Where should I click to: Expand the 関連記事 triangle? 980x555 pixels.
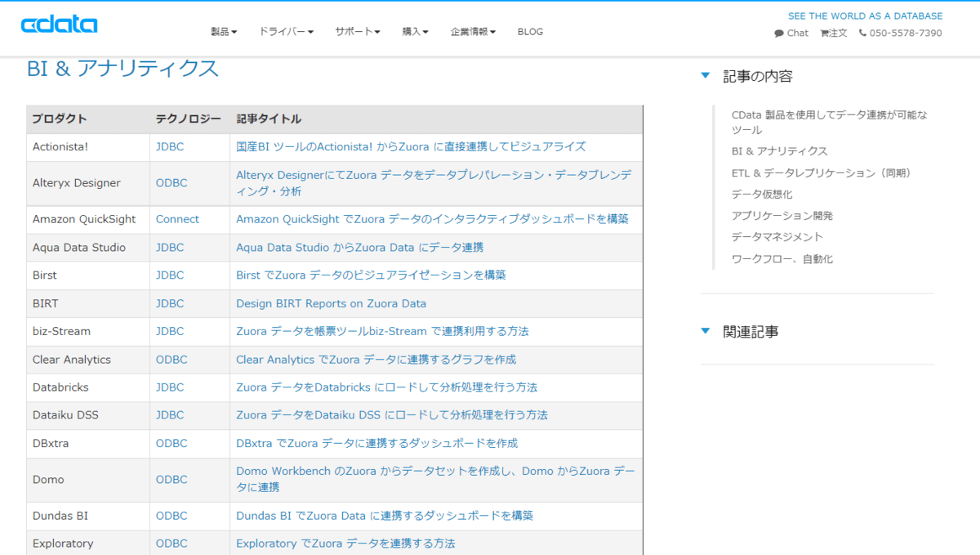[706, 331]
